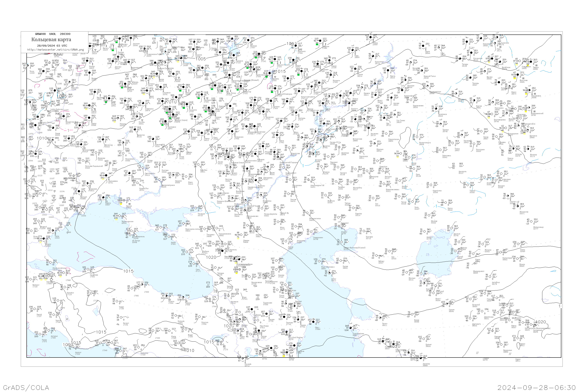Click the Астрахань station circle marker

point(295,235)
